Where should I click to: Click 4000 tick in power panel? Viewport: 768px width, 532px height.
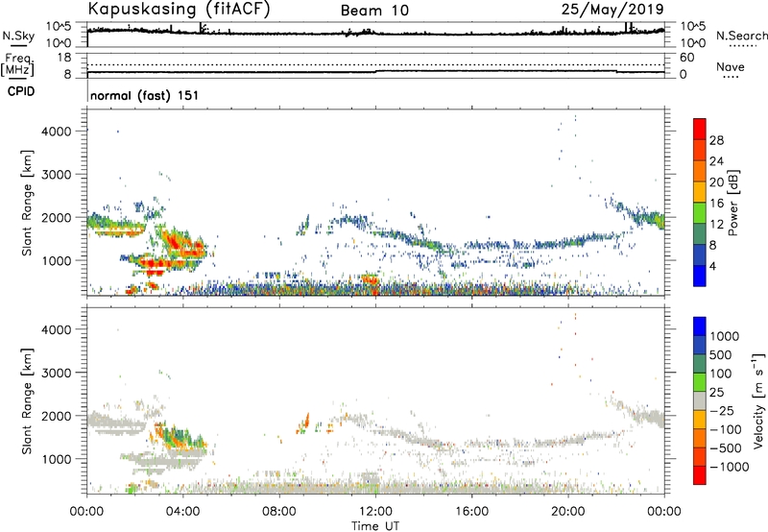[57, 132]
